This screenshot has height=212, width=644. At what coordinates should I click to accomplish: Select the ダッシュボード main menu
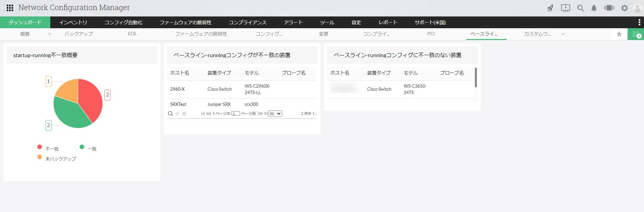(25, 22)
